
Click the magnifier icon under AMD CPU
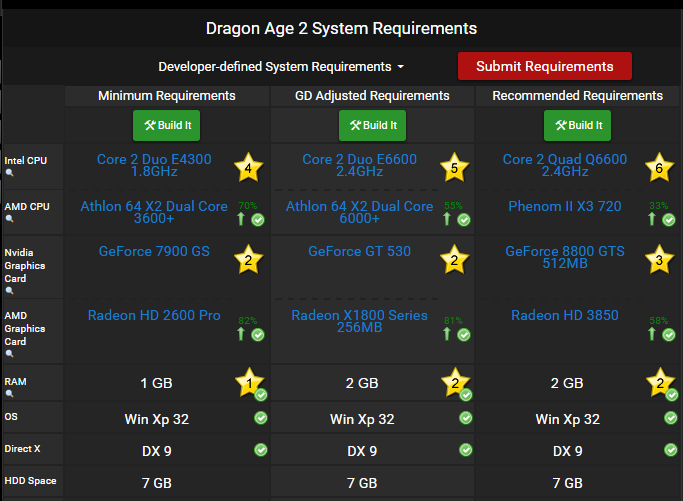click(9, 219)
